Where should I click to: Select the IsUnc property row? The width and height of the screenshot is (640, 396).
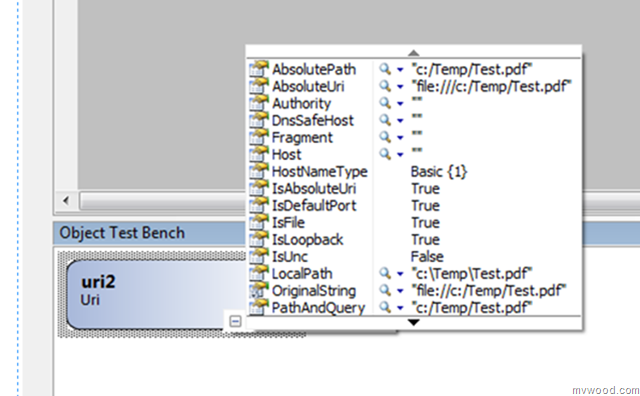click(414, 257)
